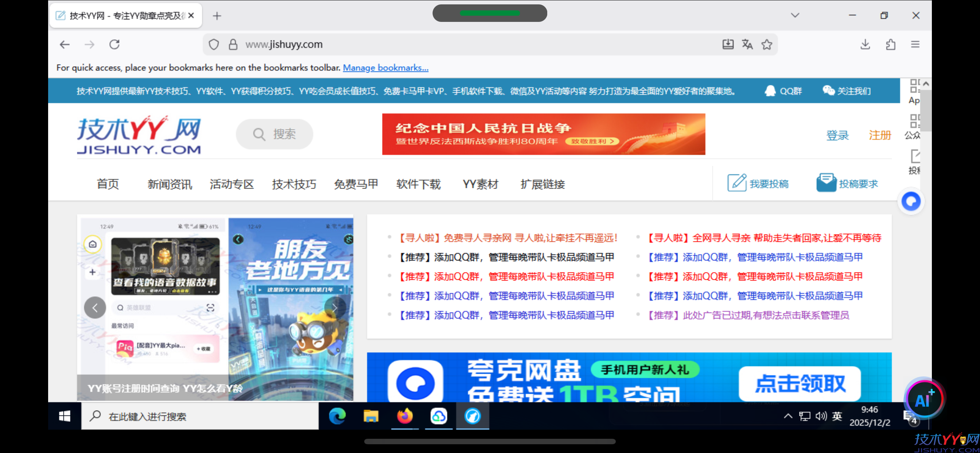Screen dimensions: 980x453
Task: Open the Windows Start menu
Action: 64,416
